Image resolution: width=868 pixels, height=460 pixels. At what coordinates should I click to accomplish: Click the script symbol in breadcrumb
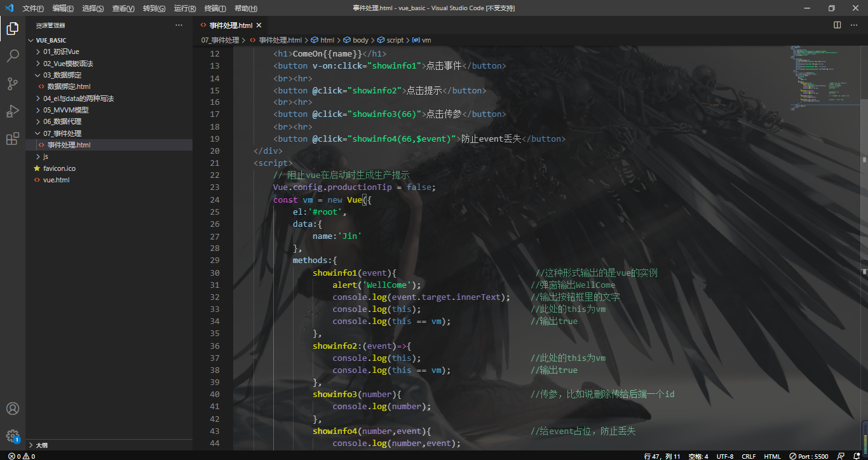click(390, 40)
